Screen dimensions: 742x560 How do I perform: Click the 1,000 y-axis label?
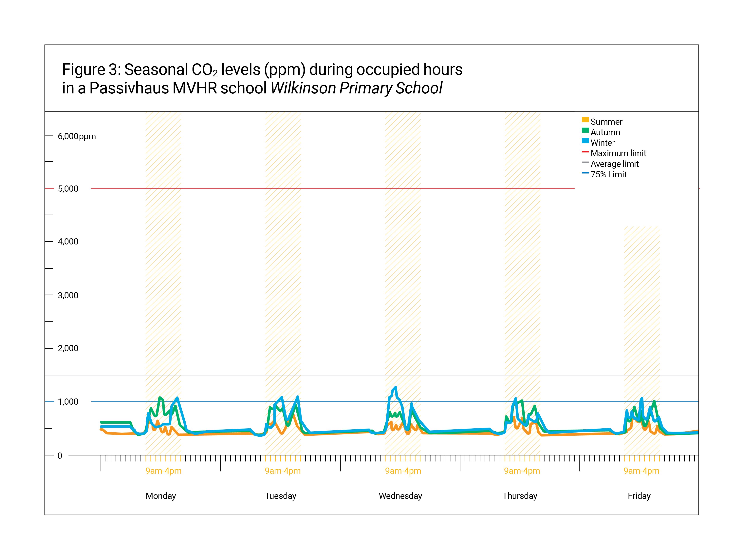coord(68,402)
